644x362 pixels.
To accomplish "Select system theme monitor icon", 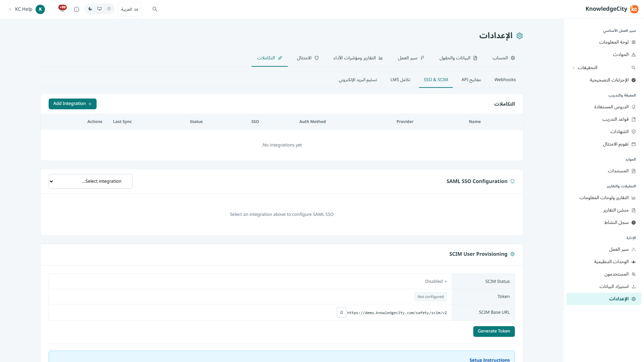I will pos(100,9).
